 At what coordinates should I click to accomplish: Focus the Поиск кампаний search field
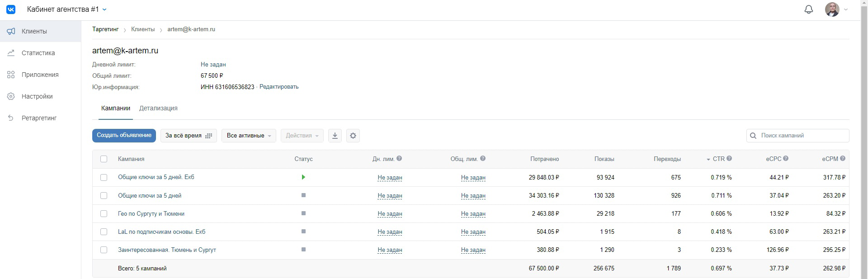click(798, 136)
